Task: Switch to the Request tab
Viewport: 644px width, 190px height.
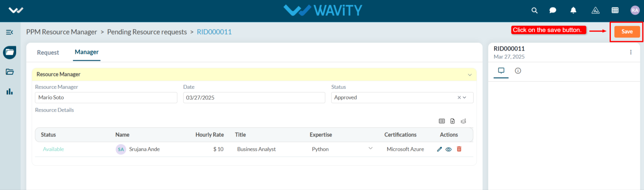Action: click(x=48, y=53)
